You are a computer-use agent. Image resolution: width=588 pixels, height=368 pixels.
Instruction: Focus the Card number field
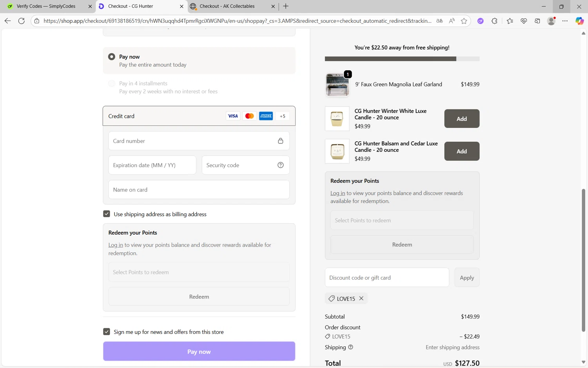coord(199,141)
